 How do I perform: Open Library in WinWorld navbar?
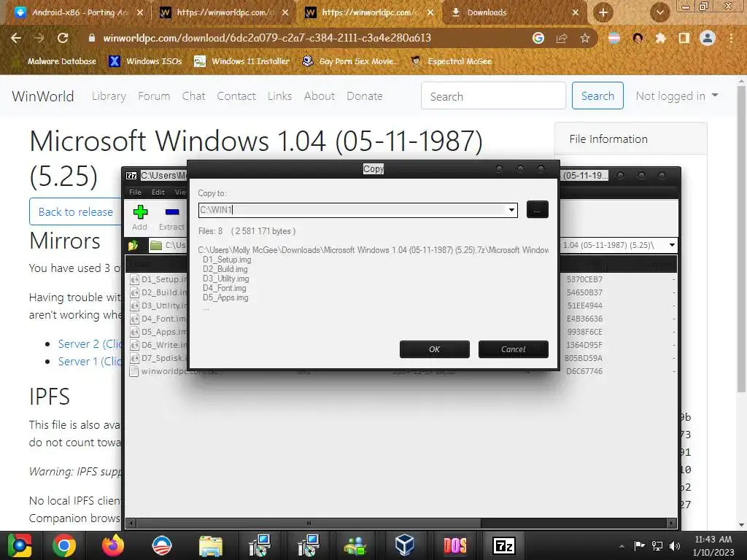(109, 96)
